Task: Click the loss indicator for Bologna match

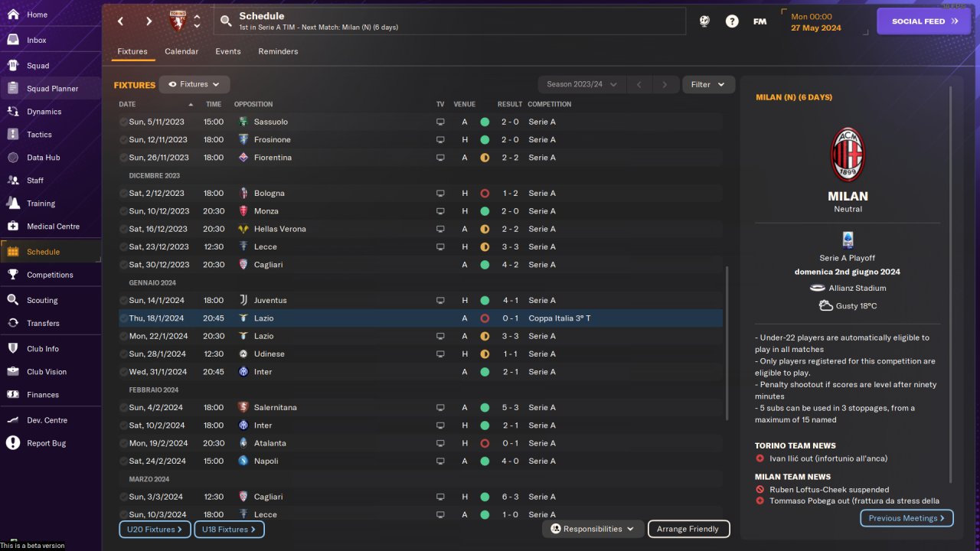Action: (485, 193)
